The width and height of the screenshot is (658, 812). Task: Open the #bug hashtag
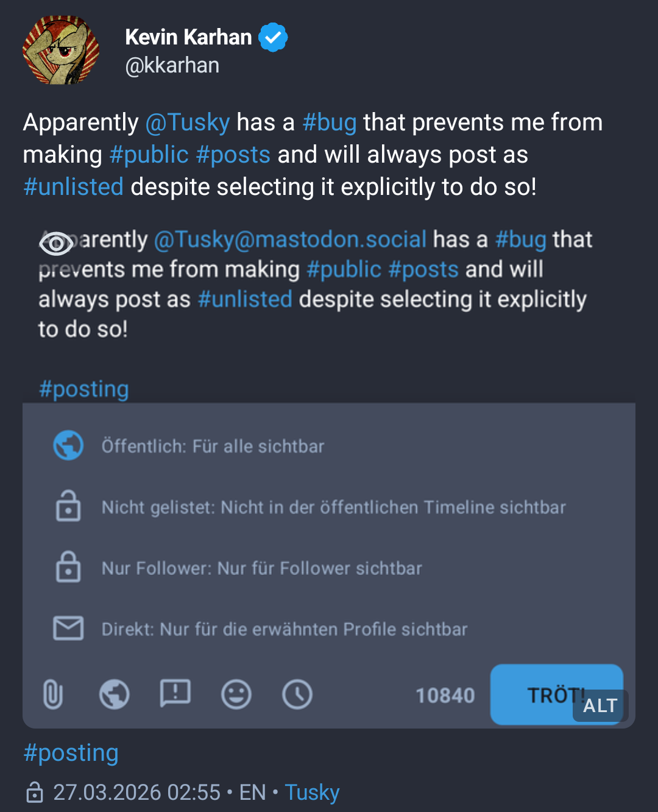pyautogui.click(x=329, y=122)
